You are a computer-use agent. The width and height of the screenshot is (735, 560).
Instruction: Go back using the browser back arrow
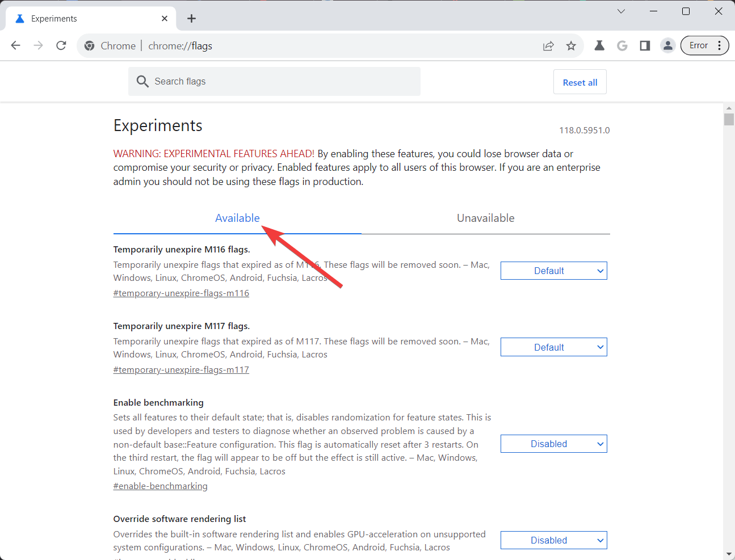(x=16, y=45)
